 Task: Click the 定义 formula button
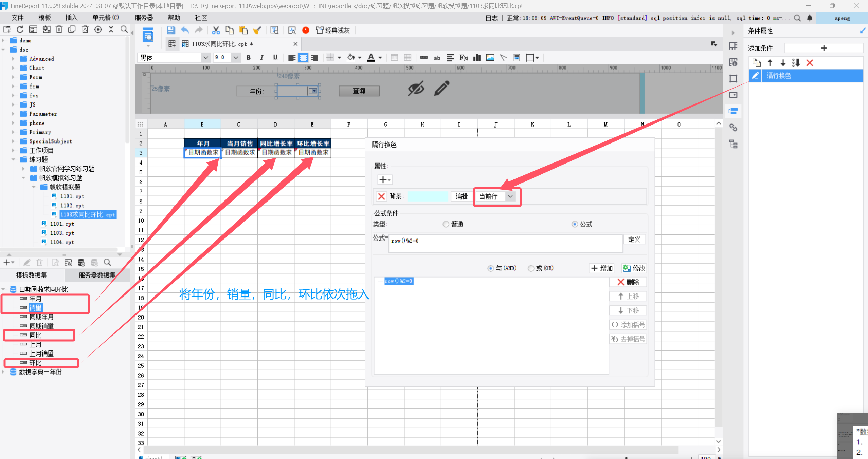click(634, 240)
